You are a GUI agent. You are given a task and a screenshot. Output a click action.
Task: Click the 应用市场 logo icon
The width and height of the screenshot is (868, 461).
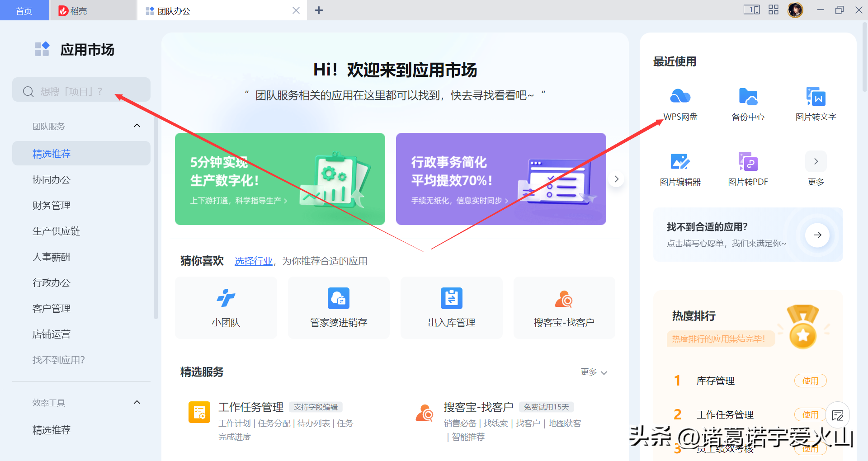point(42,49)
